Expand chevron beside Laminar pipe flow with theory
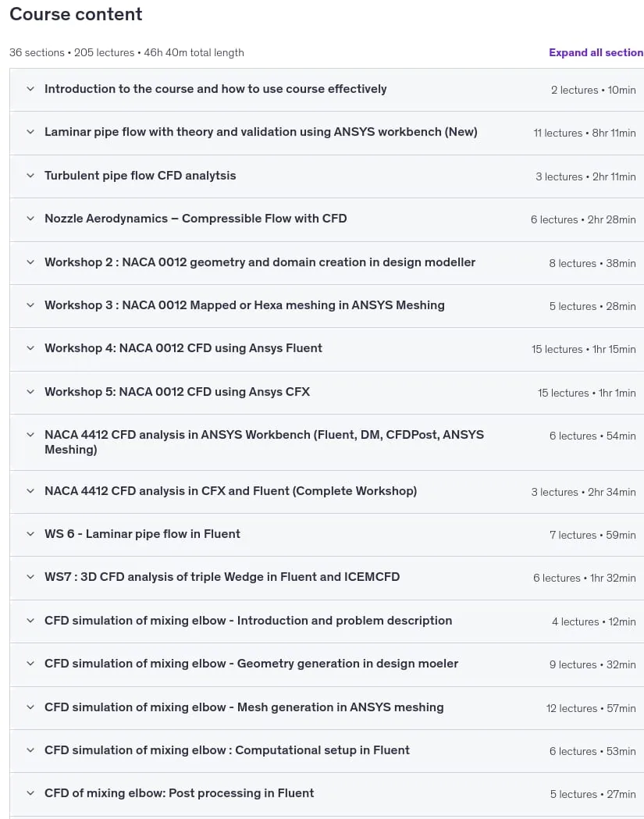Viewport: 644px width, 819px height. click(30, 132)
